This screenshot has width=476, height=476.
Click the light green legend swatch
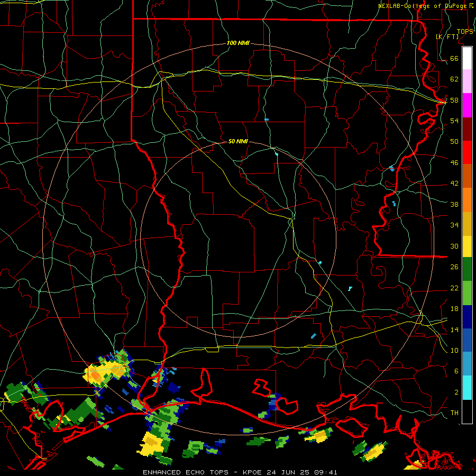point(467,293)
